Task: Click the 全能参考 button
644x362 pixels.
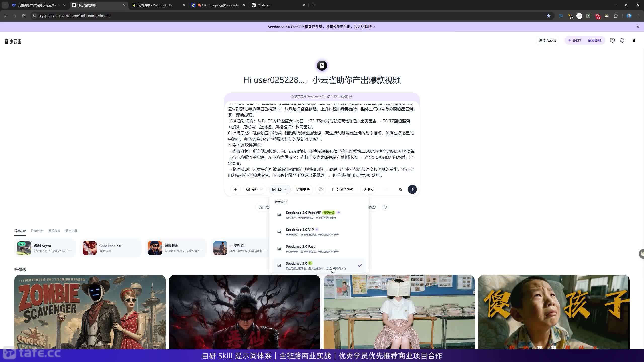Action: point(303,189)
